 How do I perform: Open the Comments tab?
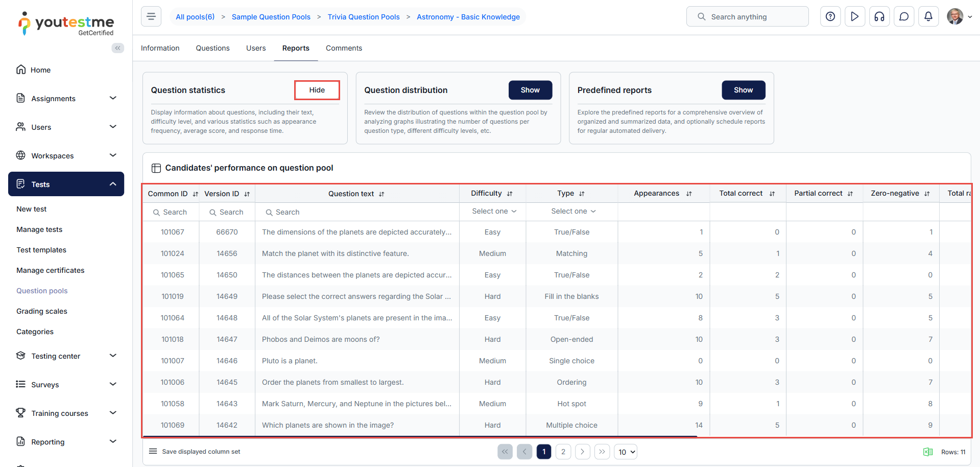tap(344, 48)
